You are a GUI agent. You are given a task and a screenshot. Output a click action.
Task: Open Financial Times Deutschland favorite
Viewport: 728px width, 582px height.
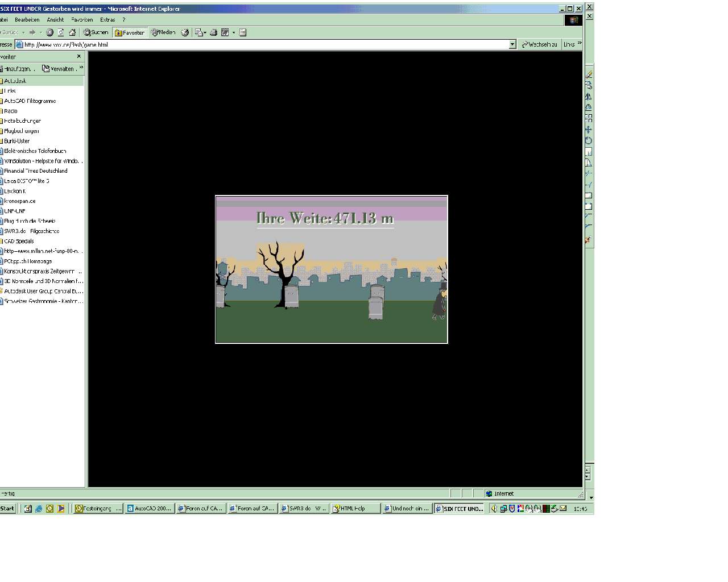[x=35, y=171]
